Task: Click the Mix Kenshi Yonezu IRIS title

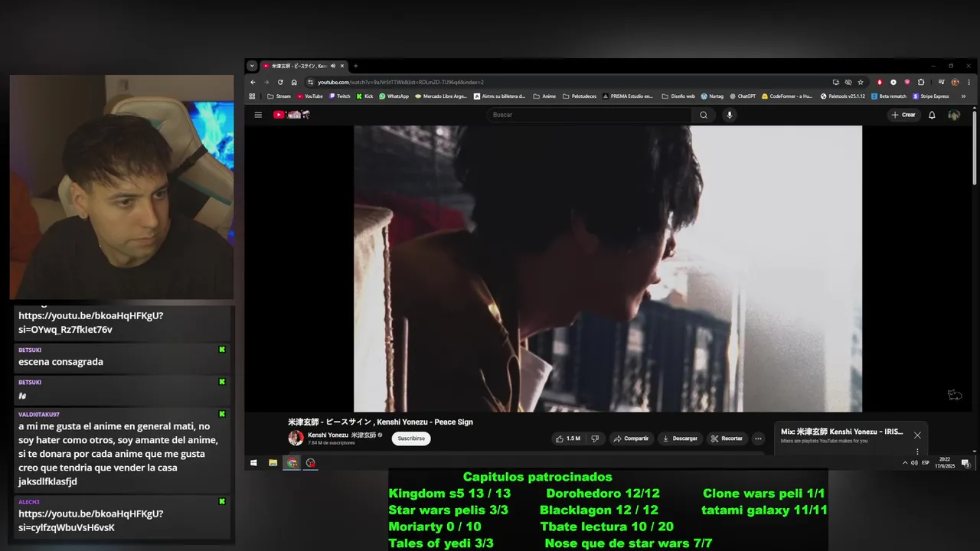Action: coord(841,432)
